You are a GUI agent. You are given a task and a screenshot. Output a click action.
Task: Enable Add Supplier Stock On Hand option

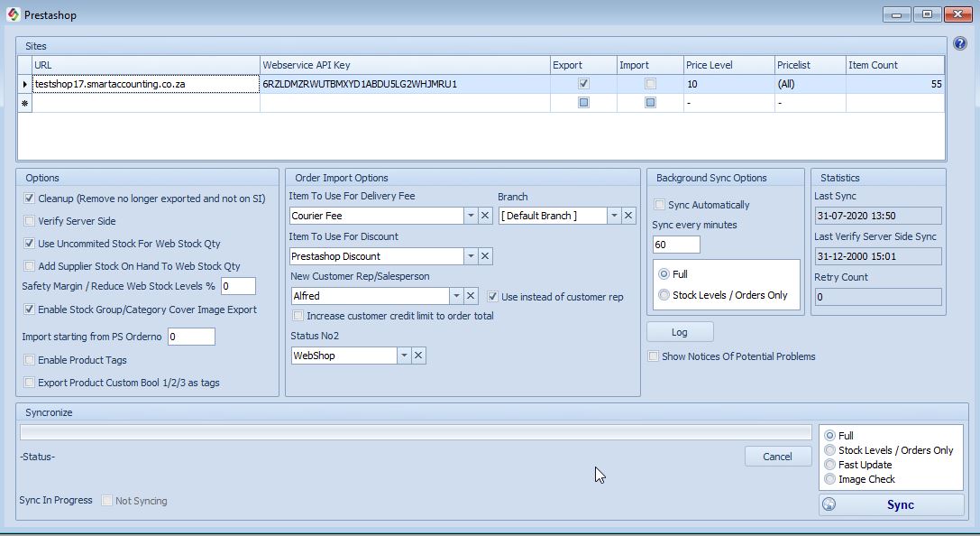(x=30, y=266)
